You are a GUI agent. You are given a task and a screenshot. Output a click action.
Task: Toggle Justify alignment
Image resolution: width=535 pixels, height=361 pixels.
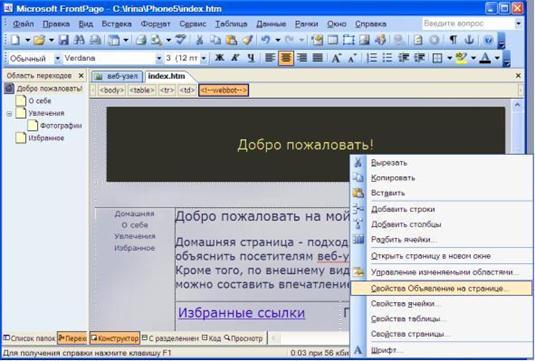point(317,58)
